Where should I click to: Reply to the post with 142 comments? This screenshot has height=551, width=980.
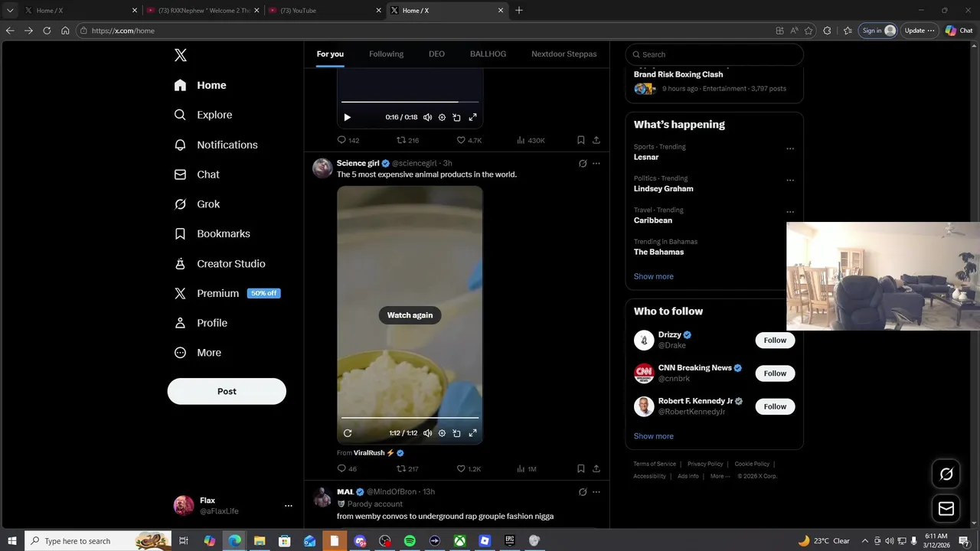click(348, 140)
